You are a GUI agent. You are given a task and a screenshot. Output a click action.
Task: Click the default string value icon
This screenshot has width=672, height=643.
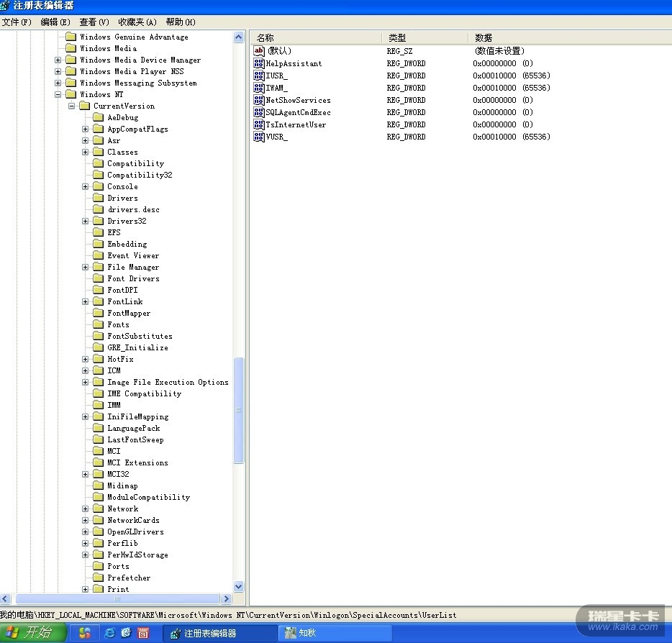tap(259, 51)
